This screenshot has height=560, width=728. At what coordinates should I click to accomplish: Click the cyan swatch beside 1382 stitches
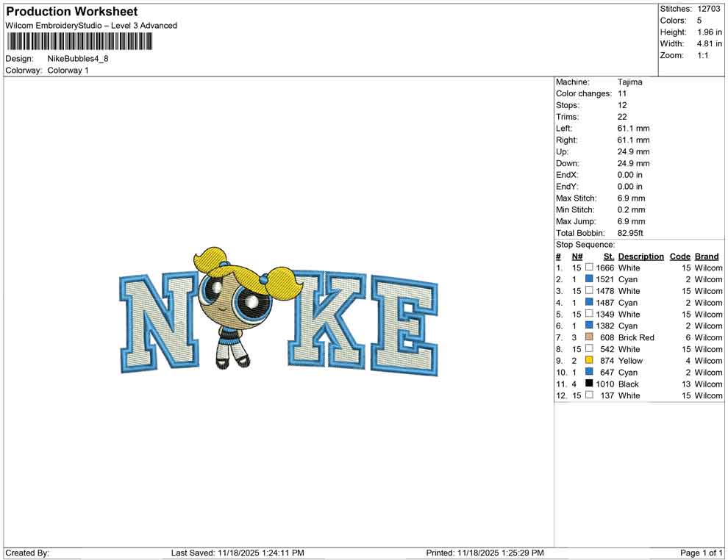589,326
